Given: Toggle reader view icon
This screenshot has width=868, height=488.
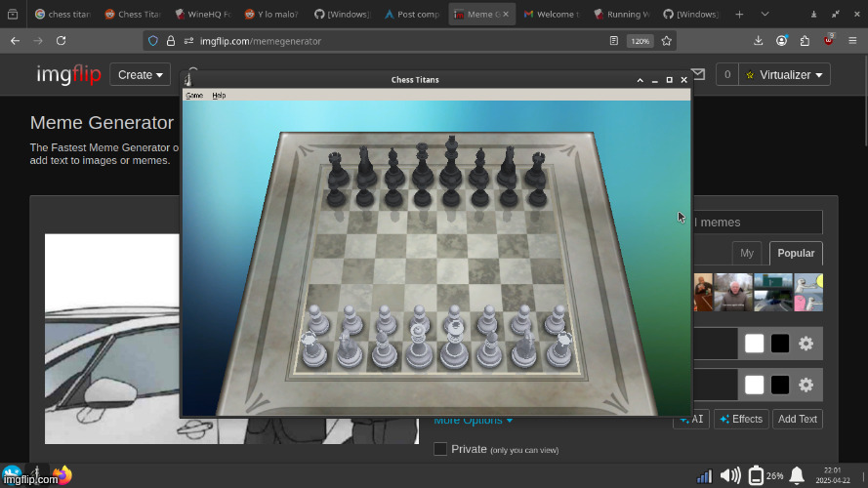Looking at the screenshot, I should 614,41.
